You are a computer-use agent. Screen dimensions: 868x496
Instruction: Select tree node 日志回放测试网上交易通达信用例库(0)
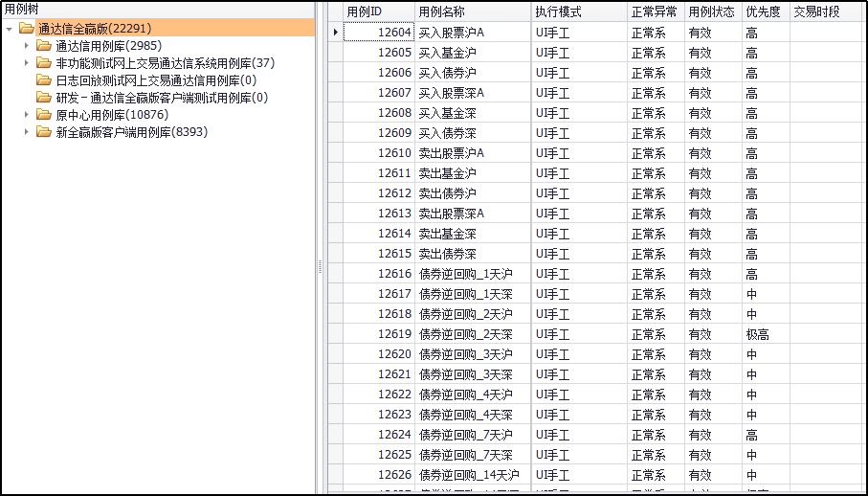point(156,80)
